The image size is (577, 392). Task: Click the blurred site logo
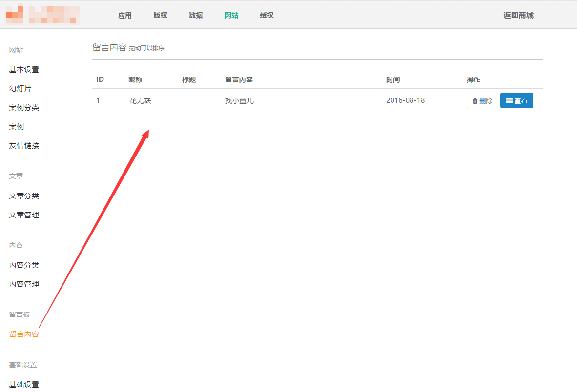pos(42,15)
